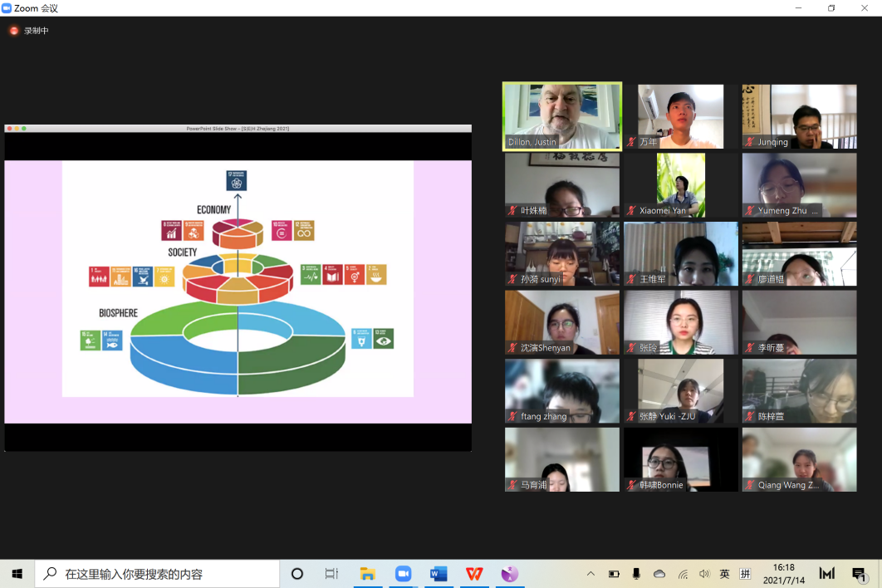The height and width of the screenshot is (588, 882).
Task: Open the Word app in taskbar
Action: (x=439, y=574)
